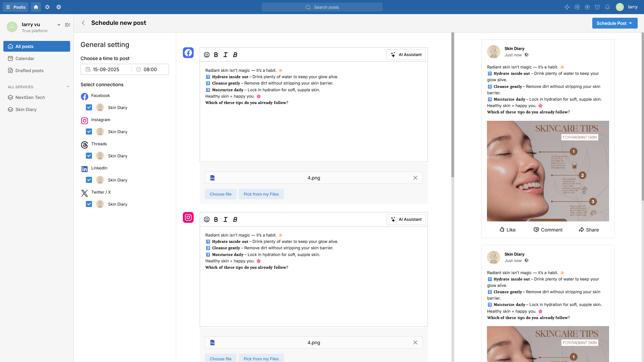This screenshot has height=362, width=644.
Task: Open the notifications bell icon
Action: (607, 7)
